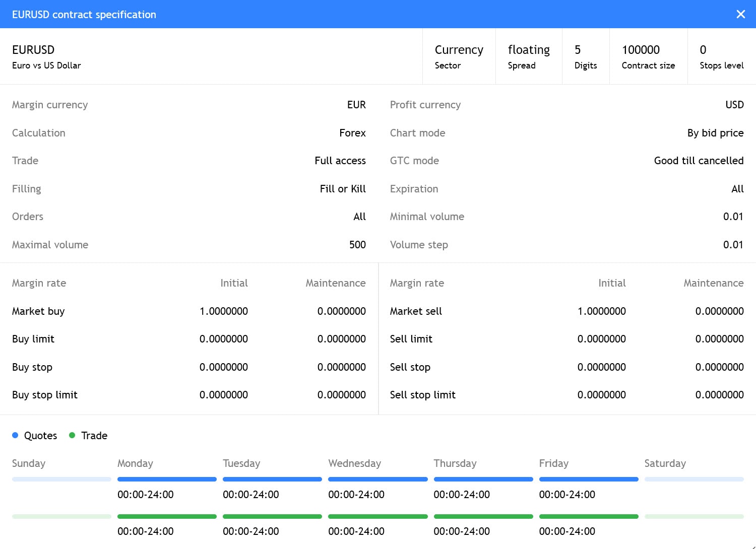Select the Euro vs US Dollar subtitle
The height and width of the screenshot is (549, 756).
(x=46, y=65)
